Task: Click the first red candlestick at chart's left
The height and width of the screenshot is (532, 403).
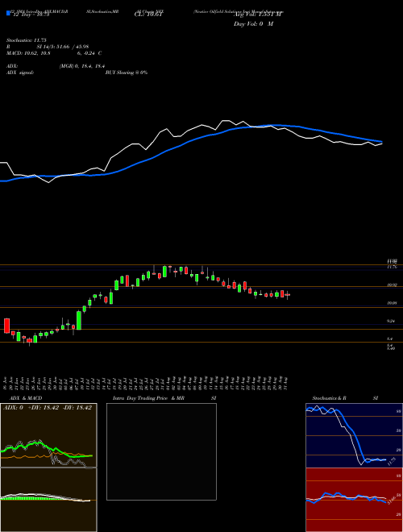Action: click(x=6, y=326)
